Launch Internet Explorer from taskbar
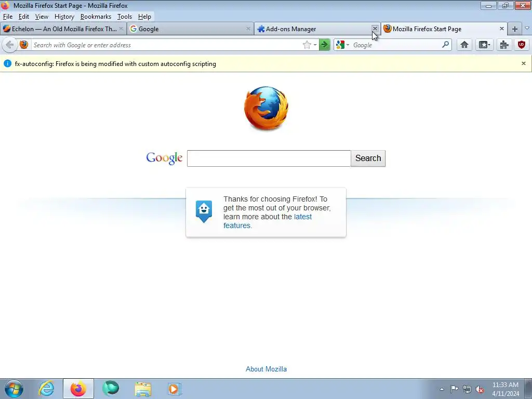This screenshot has width=532, height=399. coord(46,389)
